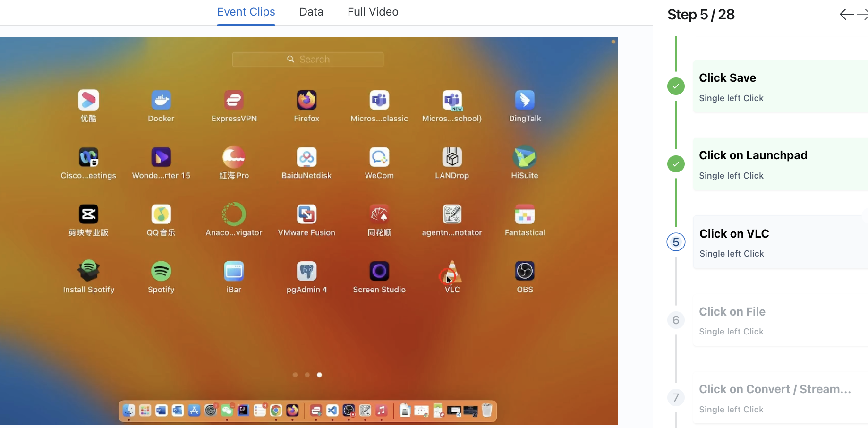Open BaiduNetdisk app
Image resolution: width=868 pixels, height=428 pixels.
306,157
